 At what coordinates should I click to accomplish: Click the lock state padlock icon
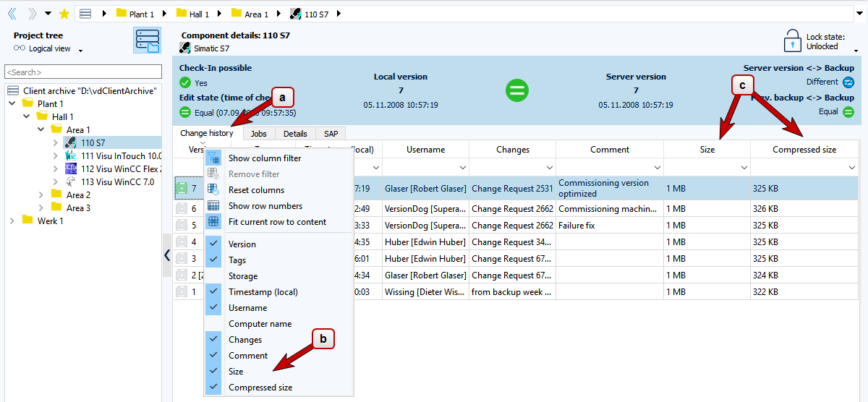click(x=793, y=40)
